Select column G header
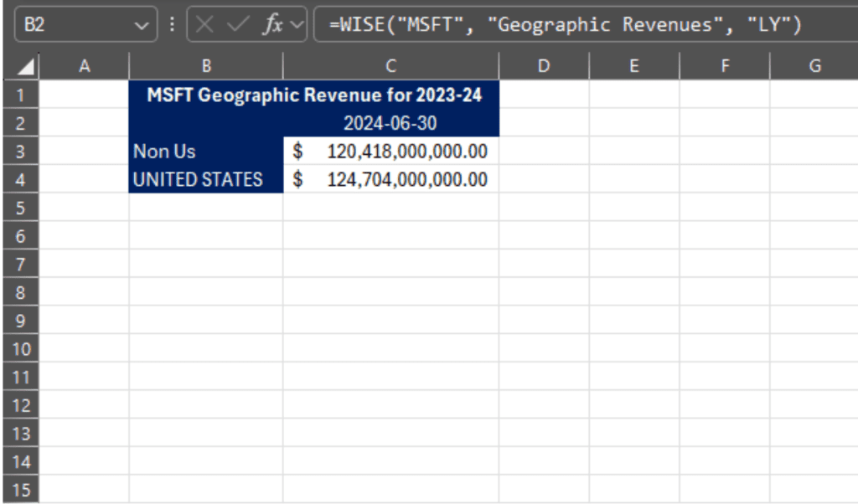The width and height of the screenshot is (858, 504). pyautogui.click(x=814, y=67)
